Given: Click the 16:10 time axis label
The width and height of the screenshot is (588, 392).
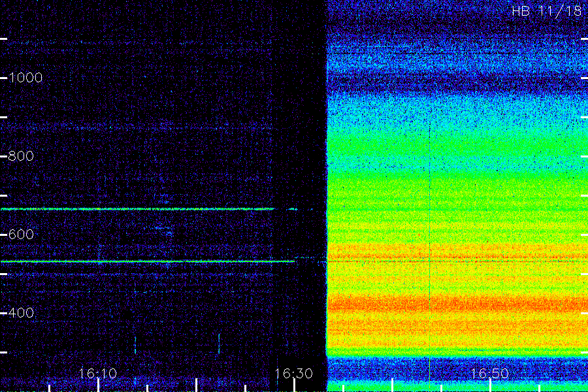Looking at the screenshot, I should [x=97, y=374].
